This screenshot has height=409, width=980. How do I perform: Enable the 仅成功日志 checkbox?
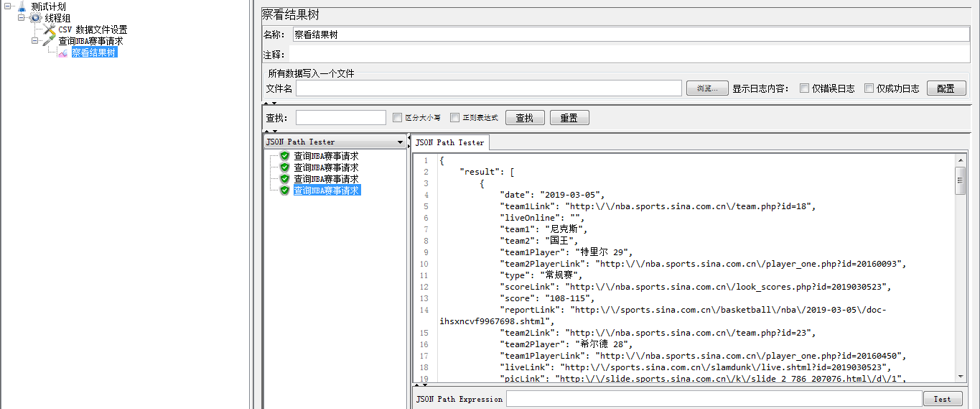click(x=869, y=88)
